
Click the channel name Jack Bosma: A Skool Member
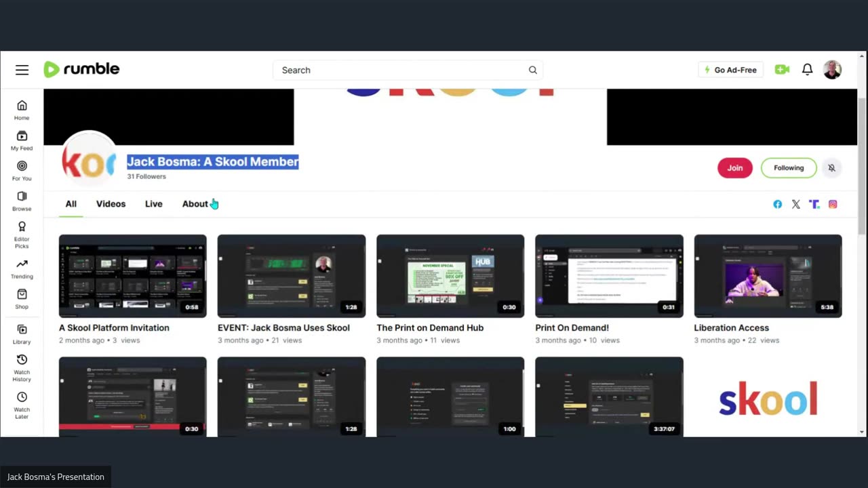(x=213, y=161)
